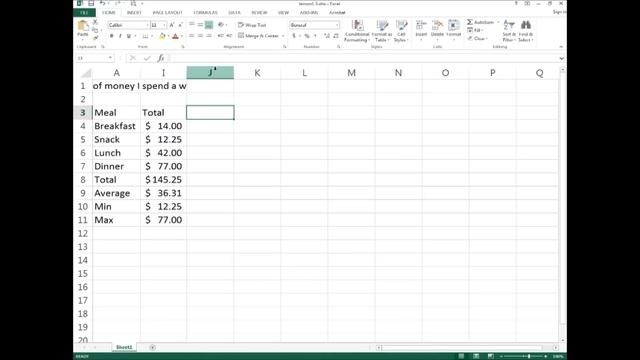Add a new sheet with the plus icon

point(152,347)
